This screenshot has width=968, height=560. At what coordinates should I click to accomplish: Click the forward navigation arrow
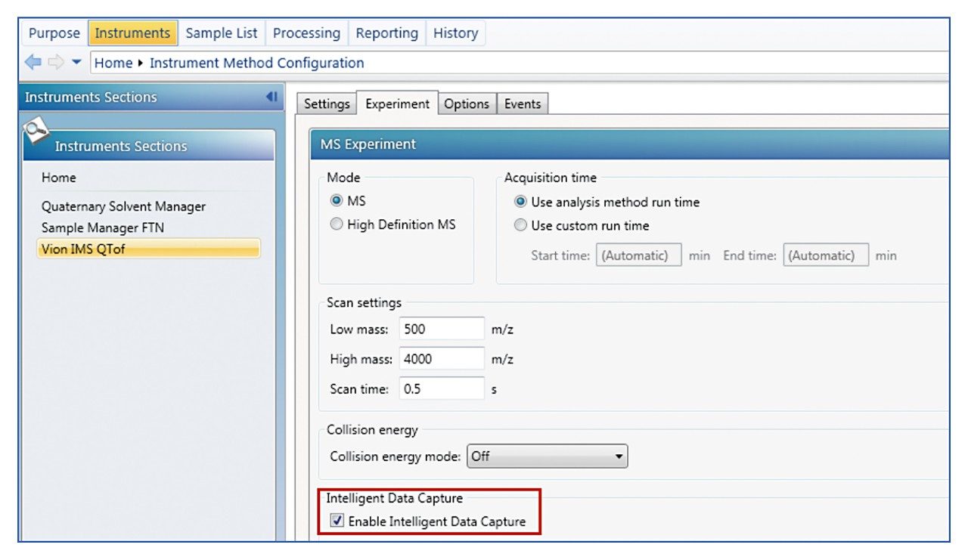click(x=56, y=63)
